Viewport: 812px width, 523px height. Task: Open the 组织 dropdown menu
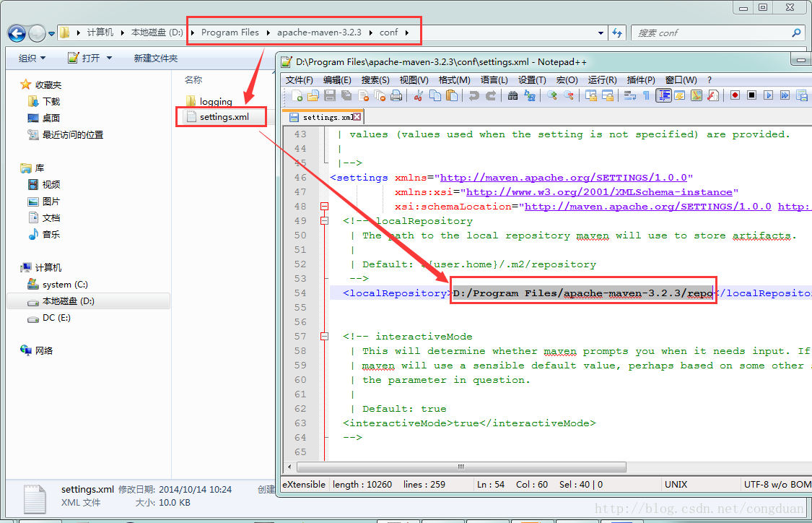pyautogui.click(x=32, y=58)
